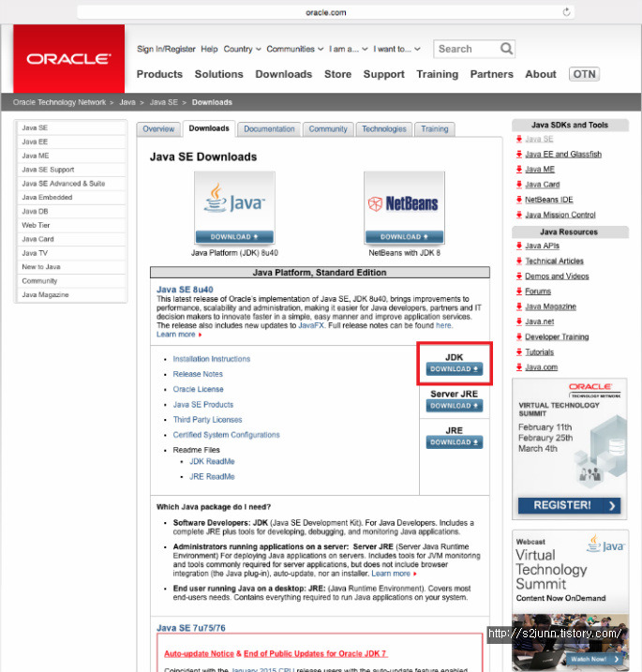Viewport: 642px width, 672px height.
Task: Open the 'I am a...' dropdown
Action: click(x=348, y=49)
